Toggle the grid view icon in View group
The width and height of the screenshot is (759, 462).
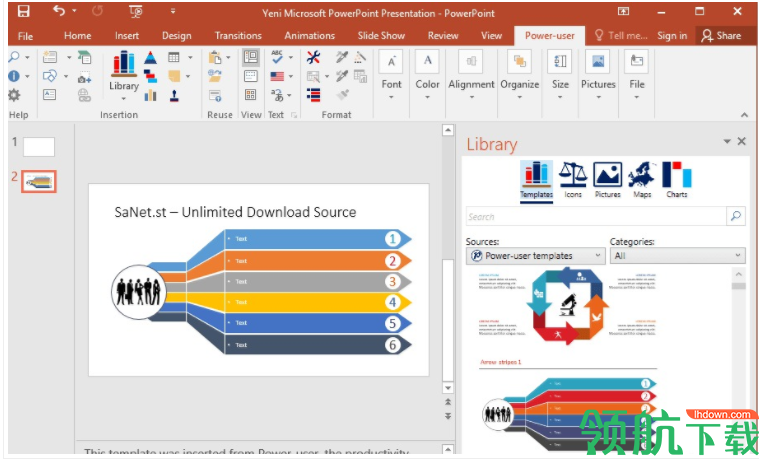[251, 94]
